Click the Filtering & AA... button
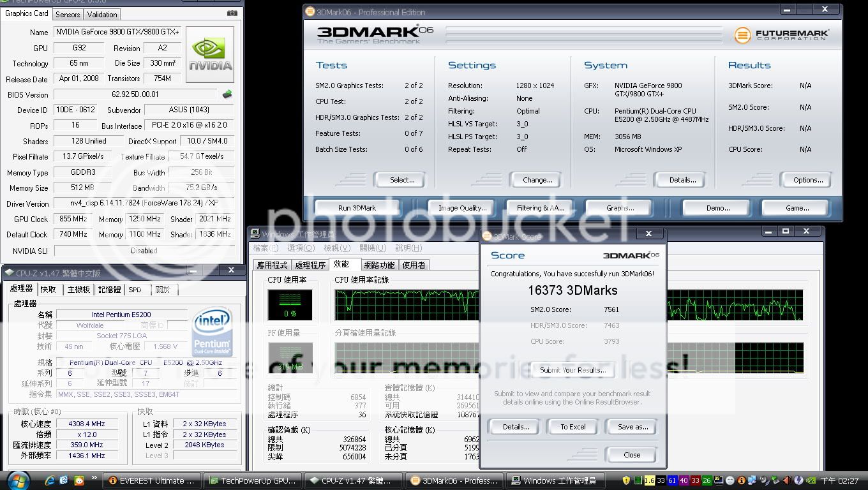Image resolution: width=868 pixels, height=490 pixels. tap(541, 207)
